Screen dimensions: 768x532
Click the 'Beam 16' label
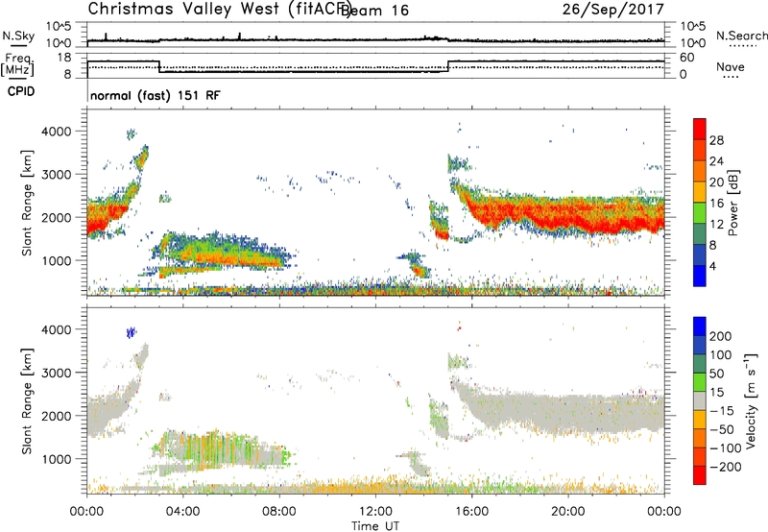(x=374, y=11)
